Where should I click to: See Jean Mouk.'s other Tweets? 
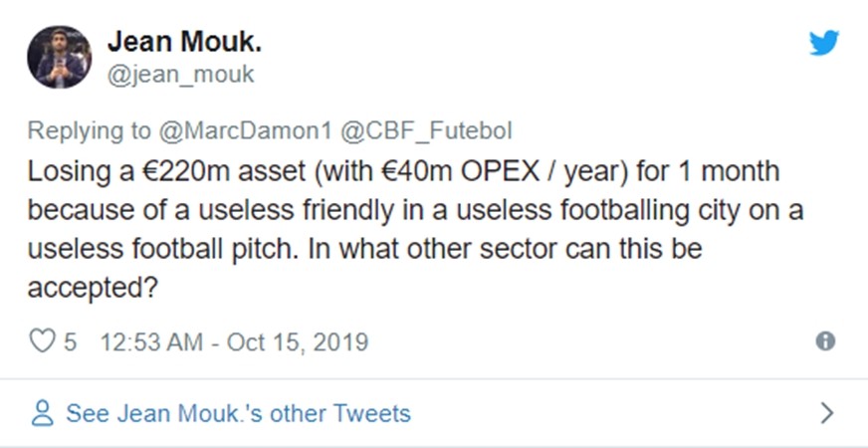(238, 413)
